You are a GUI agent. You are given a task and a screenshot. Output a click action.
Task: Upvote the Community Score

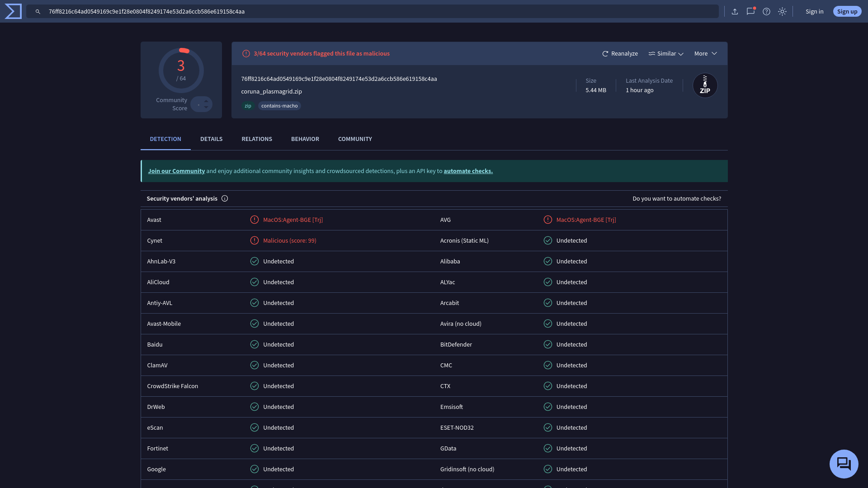tap(206, 101)
